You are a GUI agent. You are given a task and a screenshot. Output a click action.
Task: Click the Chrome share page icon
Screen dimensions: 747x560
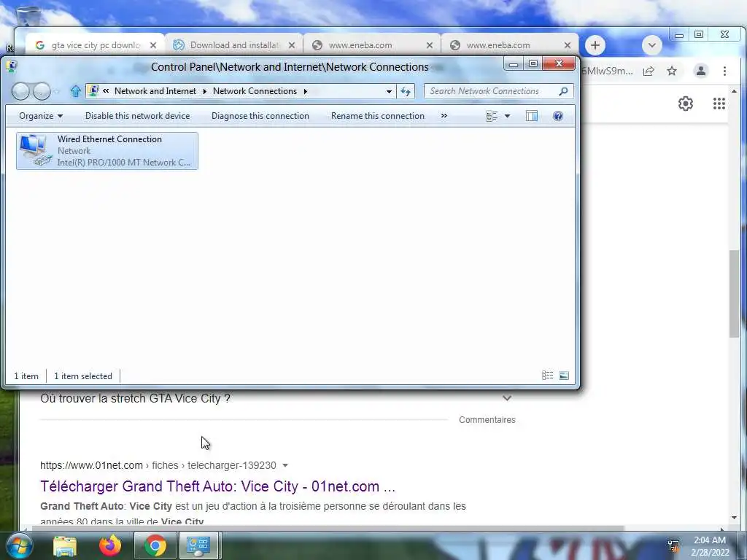pyautogui.click(x=649, y=71)
